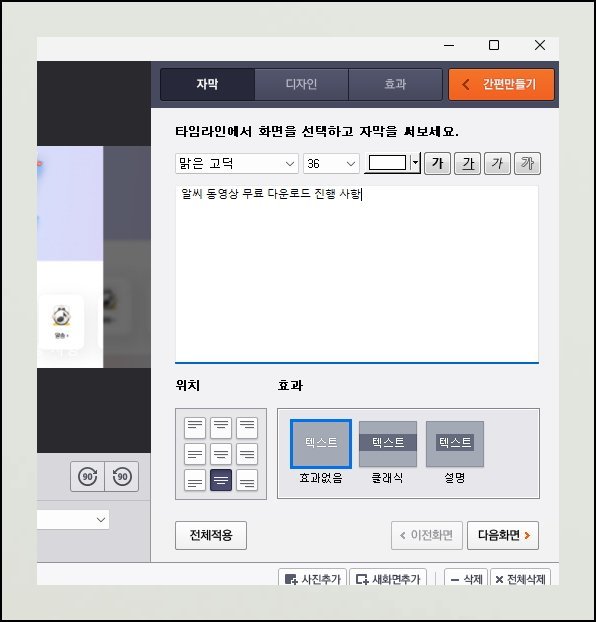Set subtitle position to top-right
The image size is (596, 622).
pyautogui.click(x=247, y=428)
